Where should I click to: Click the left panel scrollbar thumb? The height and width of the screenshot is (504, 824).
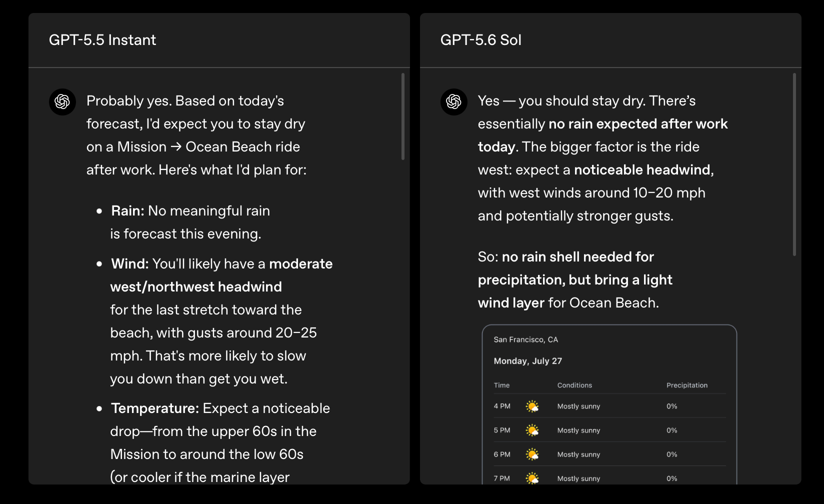click(x=403, y=116)
